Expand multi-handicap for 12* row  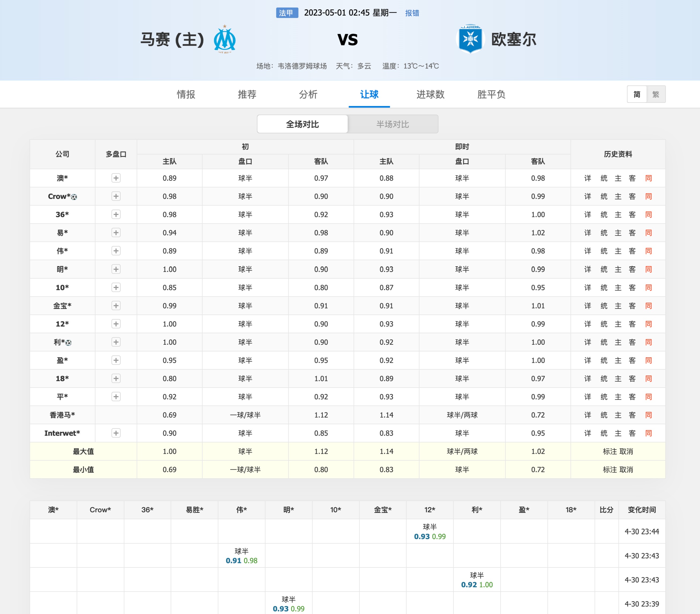pyautogui.click(x=116, y=324)
